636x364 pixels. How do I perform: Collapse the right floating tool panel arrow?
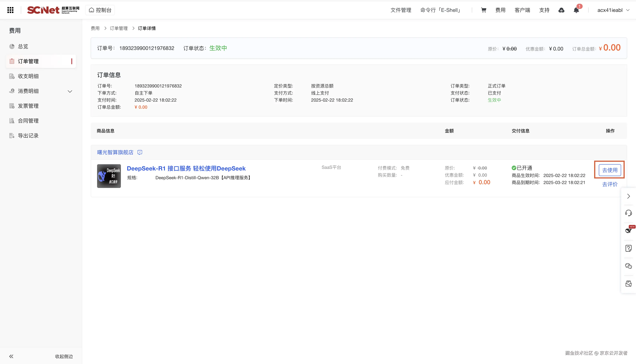point(629,196)
